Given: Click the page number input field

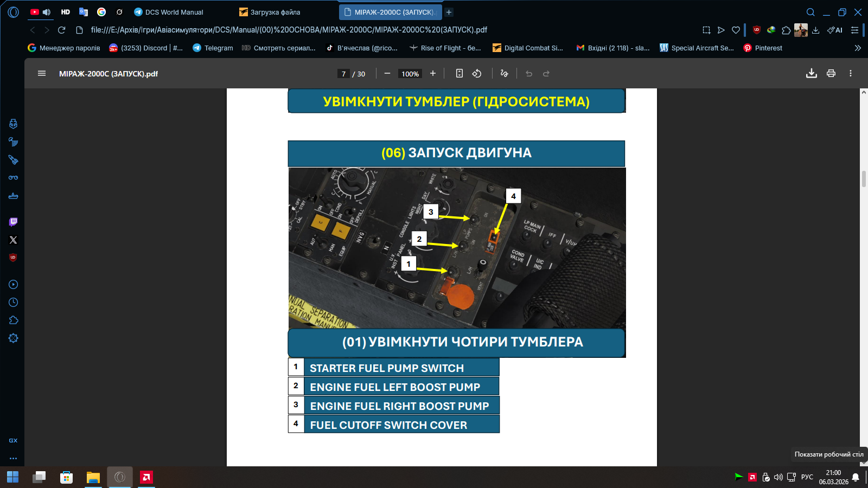Looking at the screenshot, I should (343, 74).
